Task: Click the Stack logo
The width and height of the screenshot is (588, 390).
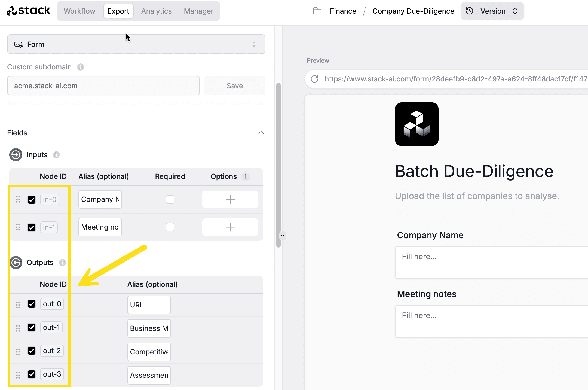Action: (29, 11)
